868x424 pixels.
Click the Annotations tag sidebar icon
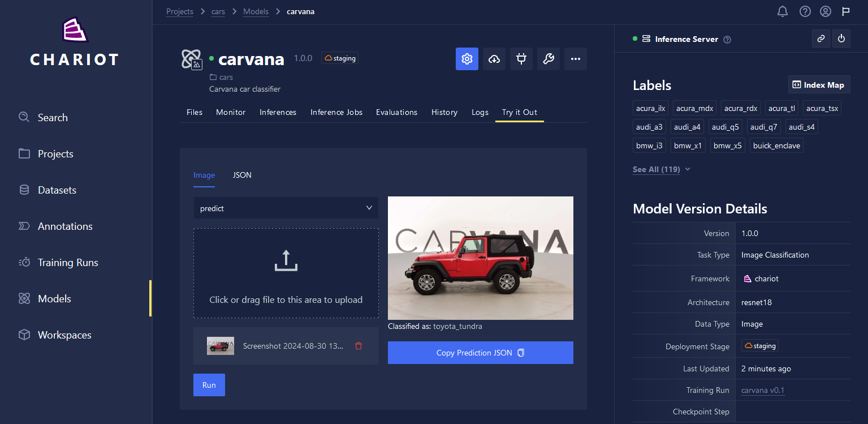pyautogui.click(x=24, y=226)
